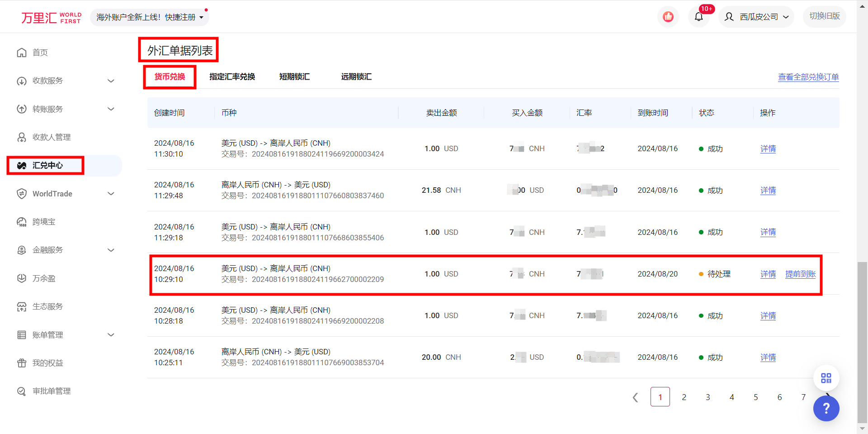The height and width of the screenshot is (434, 868).
Task: Open the 首页 home icon in sidebar
Action: [21, 52]
